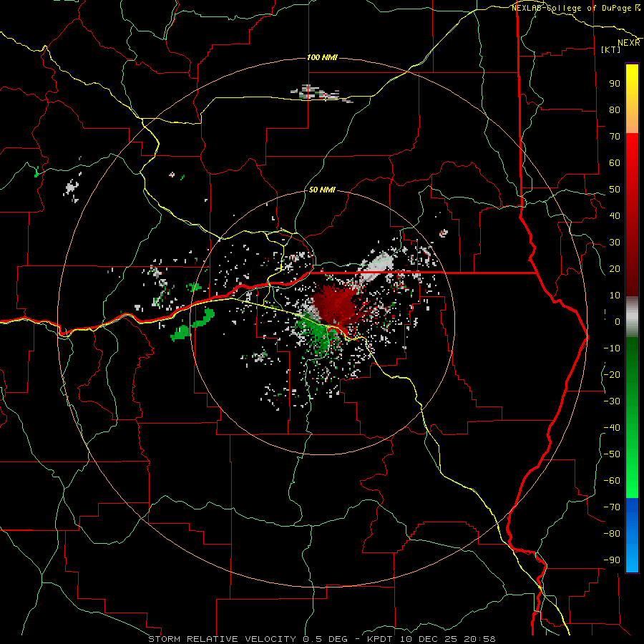644x644 pixels.
Task: Click the 90 value on the velocity scale
Action: coord(615,84)
